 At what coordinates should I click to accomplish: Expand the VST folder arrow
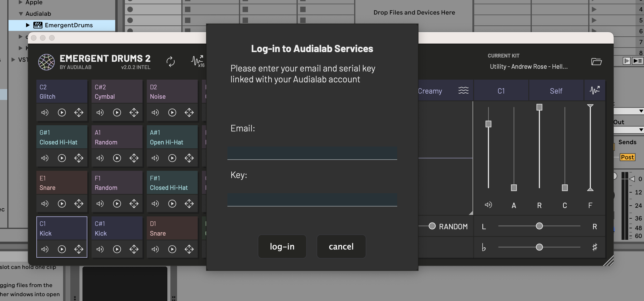[13, 60]
